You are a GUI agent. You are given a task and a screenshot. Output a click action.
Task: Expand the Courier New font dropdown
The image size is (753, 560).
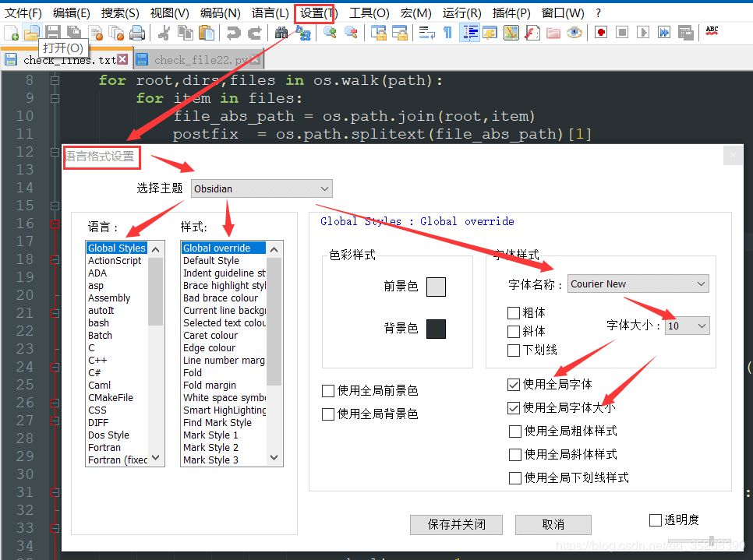point(638,284)
